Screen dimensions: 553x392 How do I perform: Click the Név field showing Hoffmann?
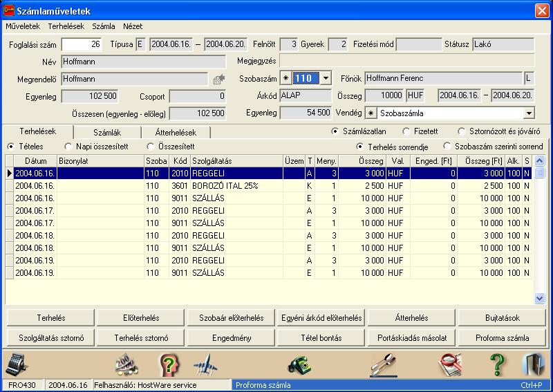tap(144, 62)
